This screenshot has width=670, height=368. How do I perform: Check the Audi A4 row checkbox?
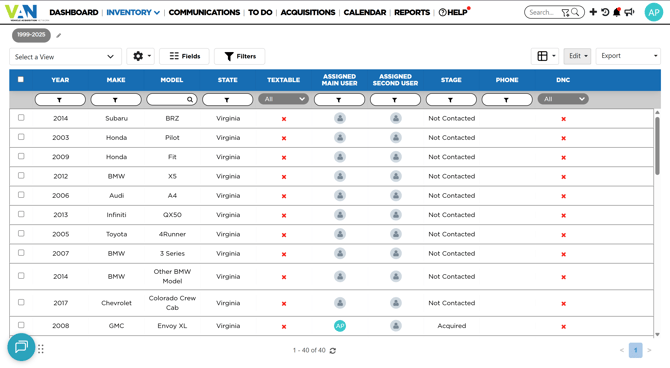pyautogui.click(x=21, y=194)
